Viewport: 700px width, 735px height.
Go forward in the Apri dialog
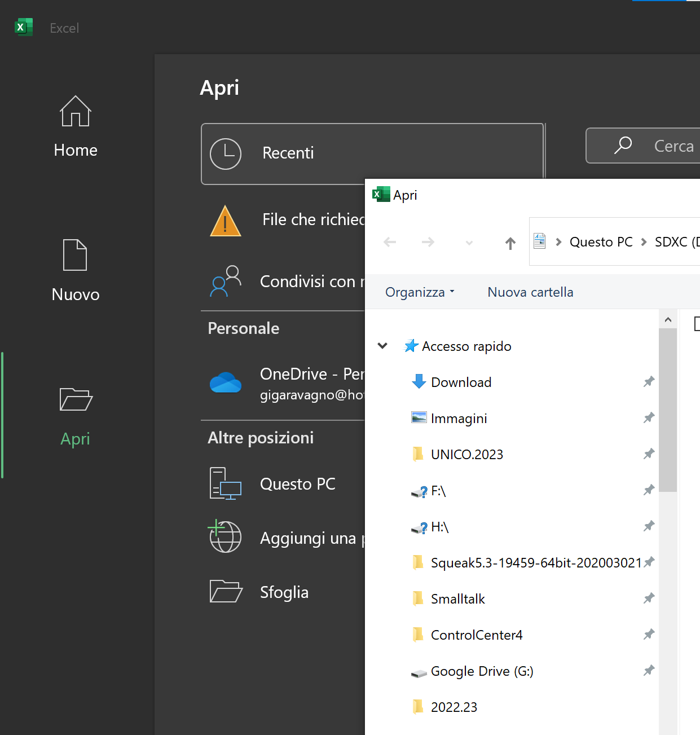coord(428,243)
